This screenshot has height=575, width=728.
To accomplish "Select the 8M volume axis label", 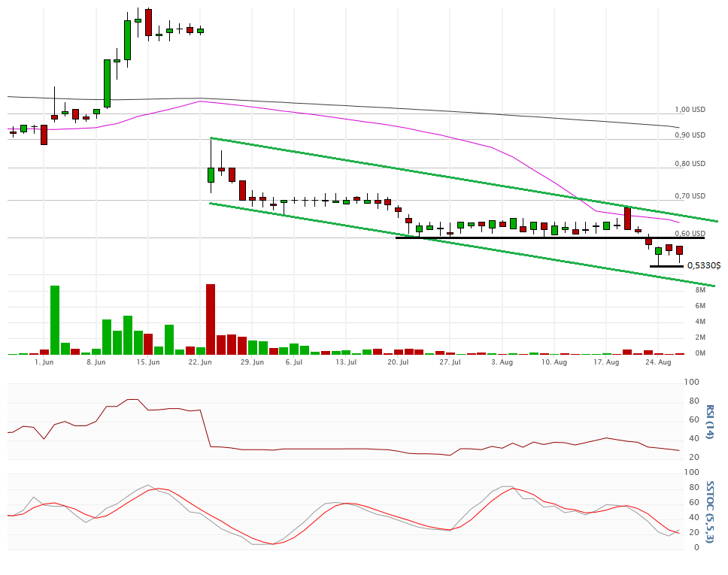I will [699, 289].
